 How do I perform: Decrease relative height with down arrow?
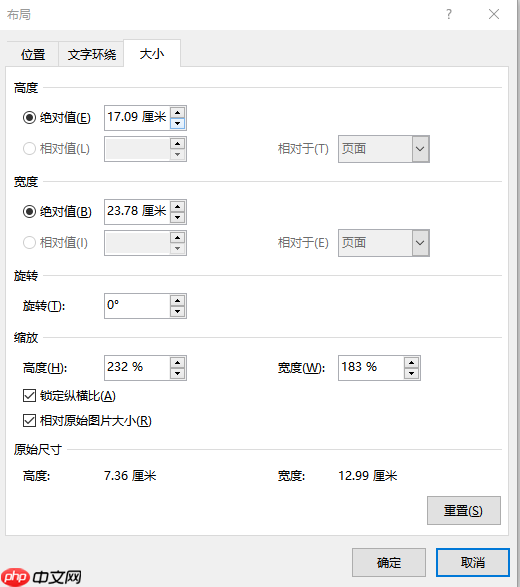pos(177,154)
